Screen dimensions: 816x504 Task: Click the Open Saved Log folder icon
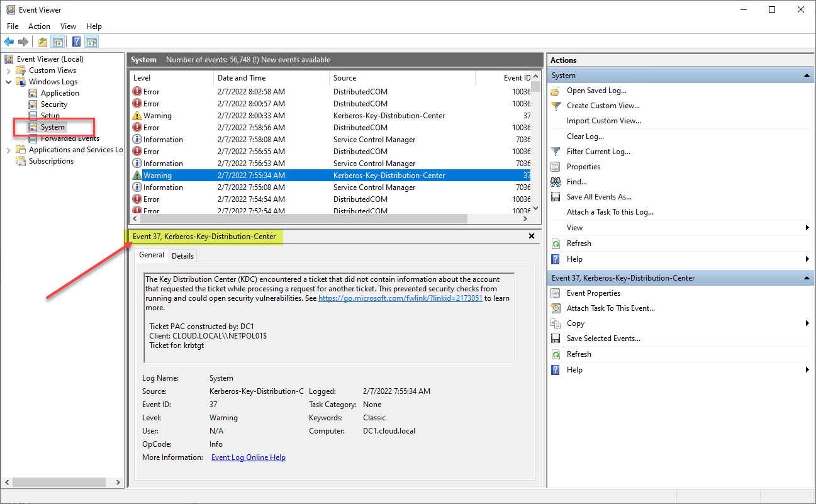click(556, 91)
